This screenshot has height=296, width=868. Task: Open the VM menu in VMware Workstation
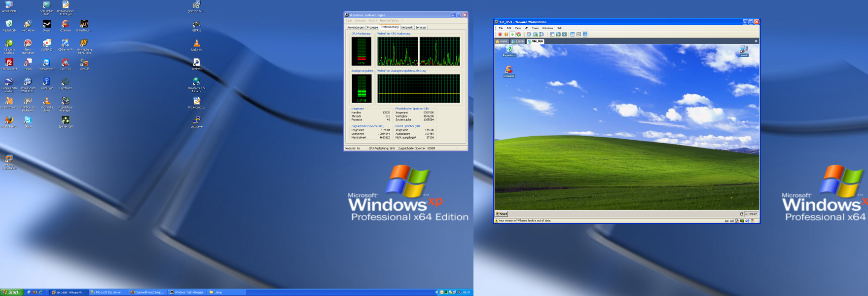coord(526,28)
